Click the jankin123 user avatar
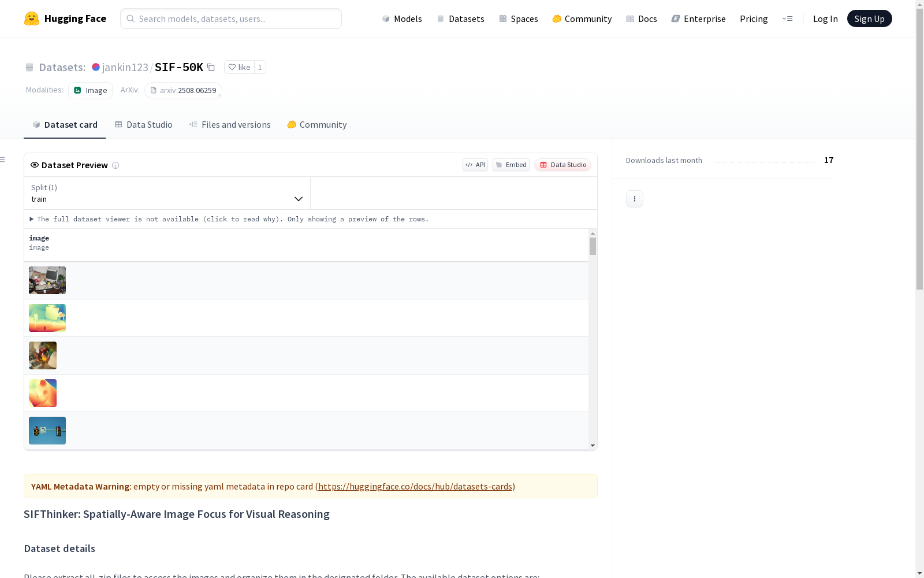This screenshot has width=924, height=578. (x=96, y=67)
